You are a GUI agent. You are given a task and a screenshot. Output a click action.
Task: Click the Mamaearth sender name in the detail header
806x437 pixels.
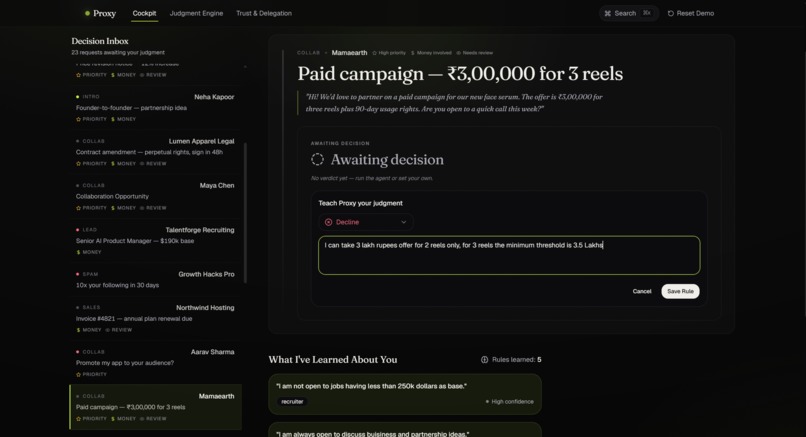pos(350,53)
